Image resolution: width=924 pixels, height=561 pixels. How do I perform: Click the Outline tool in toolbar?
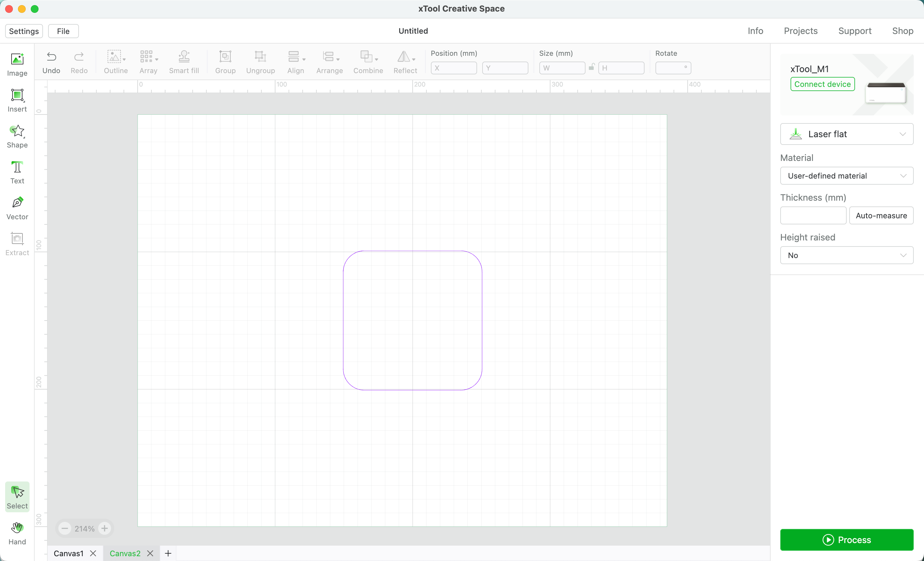tap(116, 62)
